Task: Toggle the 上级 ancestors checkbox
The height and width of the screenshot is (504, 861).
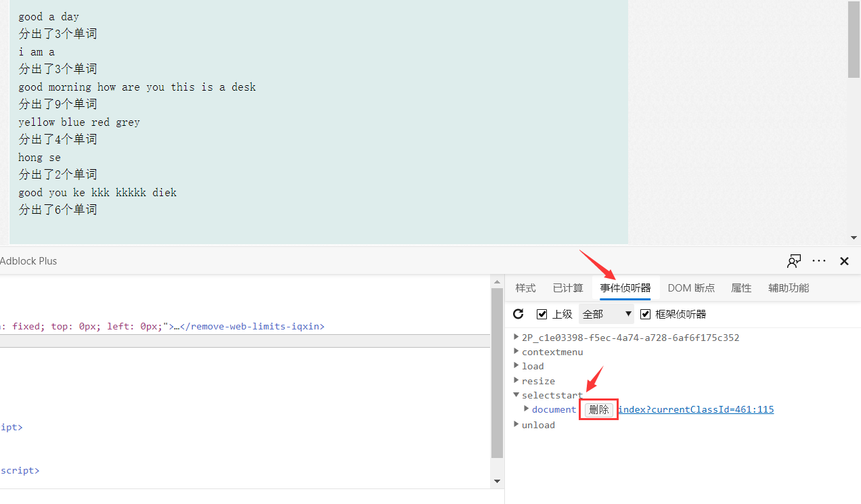Action: (542, 315)
